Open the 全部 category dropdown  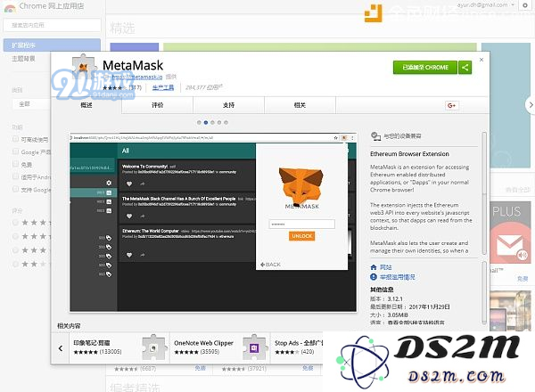(31, 104)
